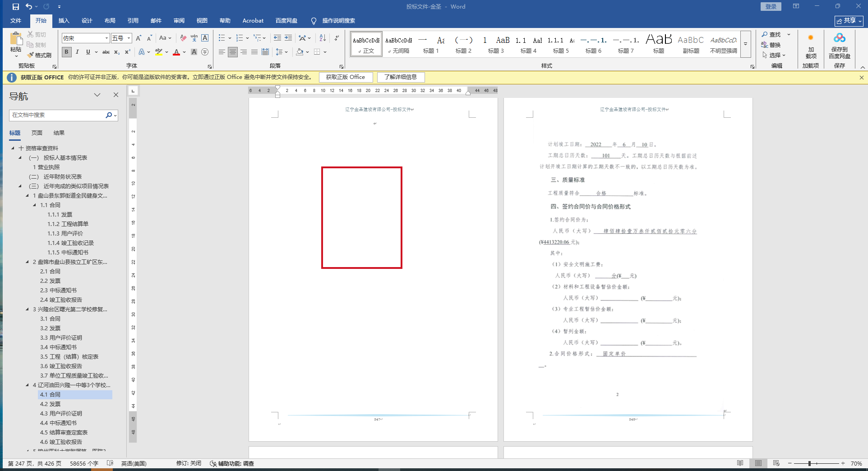Image resolution: width=868 pixels, height=471 pixels.
Task: Adjust the zoom slider handle
Action: coord(810,463)
